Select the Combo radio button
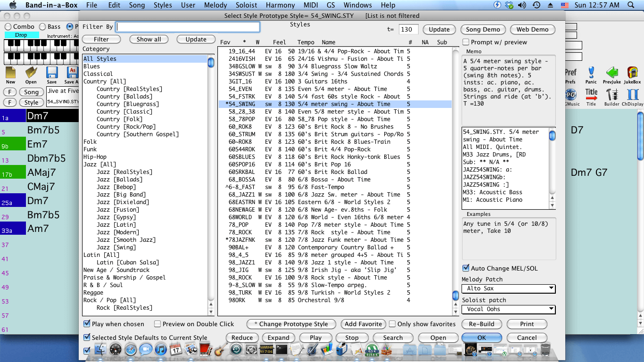The width and height of the screenshot is (644, 362). [8, 27]
